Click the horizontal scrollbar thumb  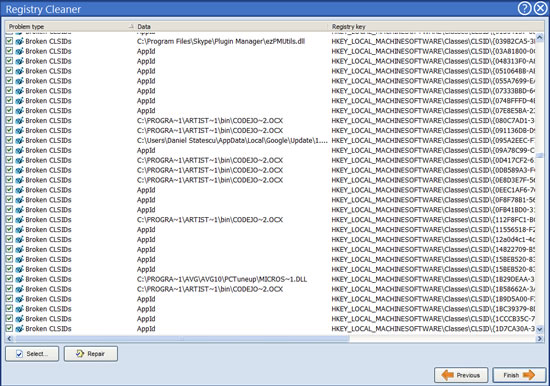tap(182, 339)
